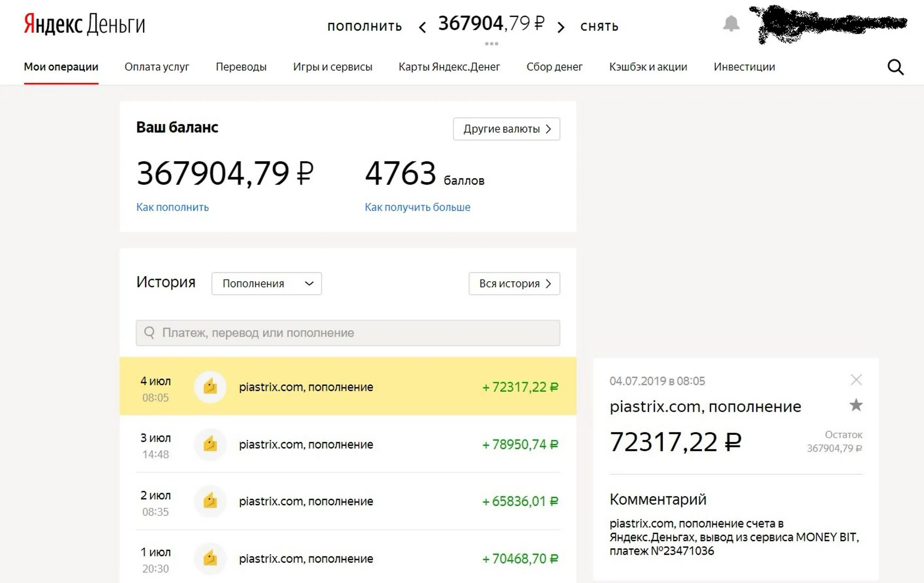924x583 pixels.
Task: Click the +72317,22 ₽ amount
Action: [x=520, y=387]
